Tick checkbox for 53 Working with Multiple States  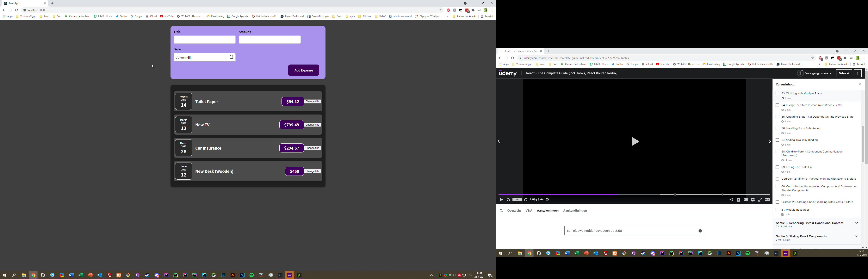[x=777, y=94]
